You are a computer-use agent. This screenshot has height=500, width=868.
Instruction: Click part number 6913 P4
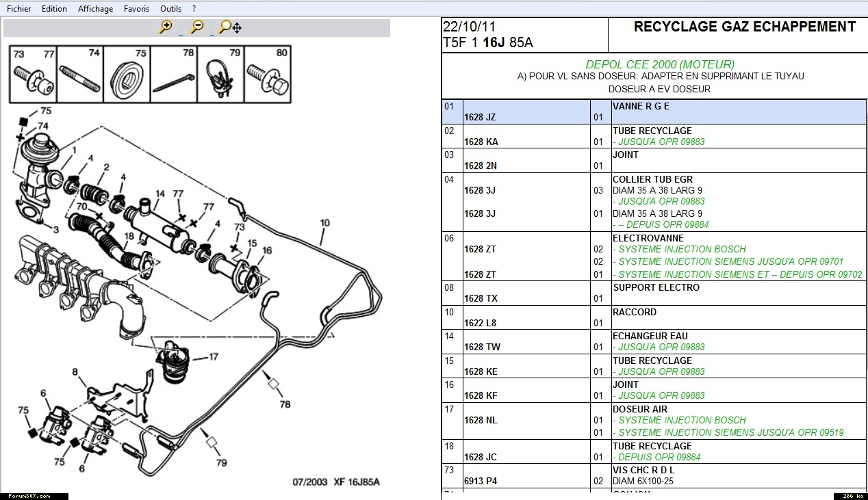481,481
